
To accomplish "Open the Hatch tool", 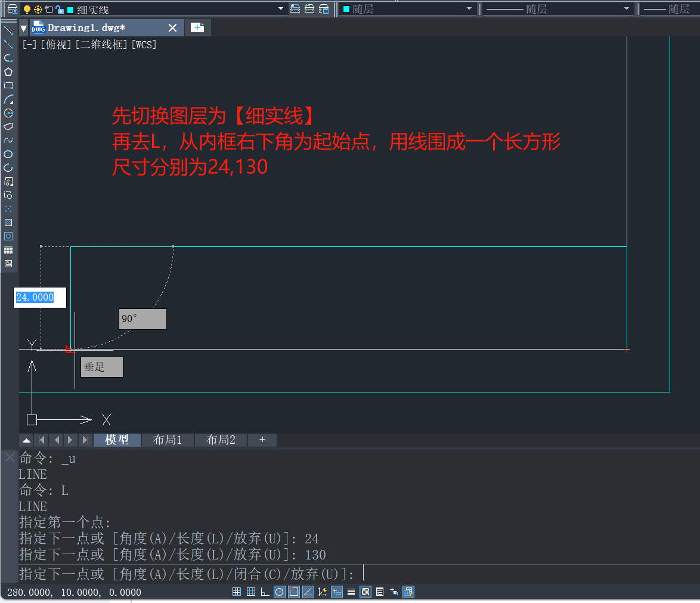I will point(8,222).
